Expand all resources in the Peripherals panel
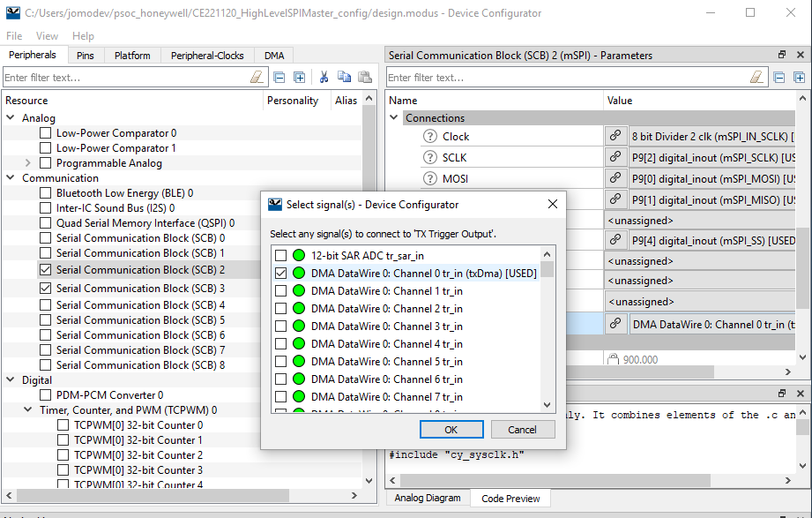812x518 pixels. 300,78
